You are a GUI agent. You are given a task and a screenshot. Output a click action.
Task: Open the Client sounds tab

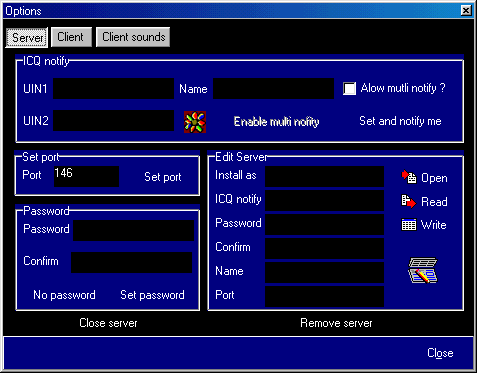(133, 37)
